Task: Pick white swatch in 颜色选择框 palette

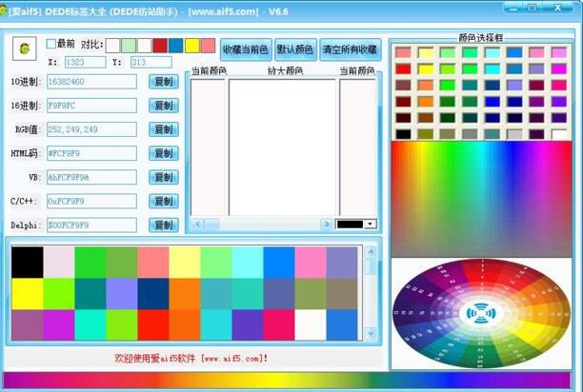Action: [559, 134]
